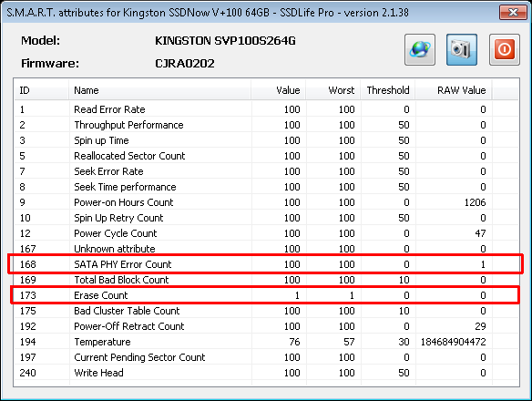
Task: Select the SATA PHY Error Count row
Action: [266, 264]
